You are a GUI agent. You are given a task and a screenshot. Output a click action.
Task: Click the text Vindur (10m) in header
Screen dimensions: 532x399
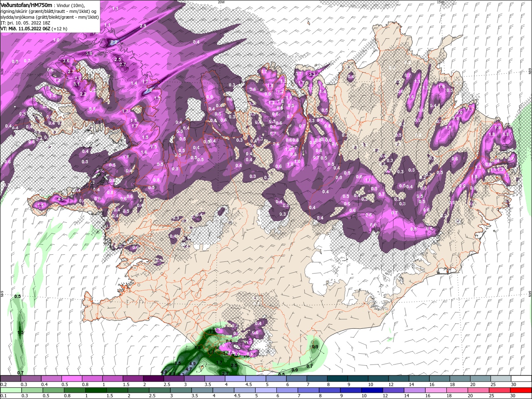point(70,5)
